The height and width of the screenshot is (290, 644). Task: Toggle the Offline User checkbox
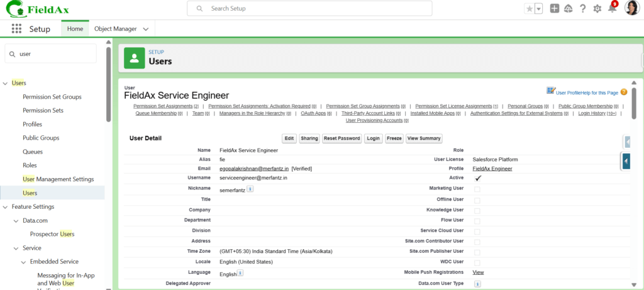477,201
